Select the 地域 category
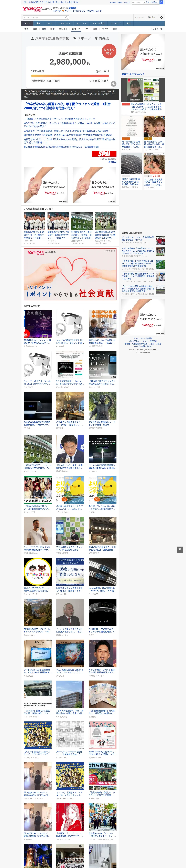Screen dimensions: 186x868 (x=115, y=29)
